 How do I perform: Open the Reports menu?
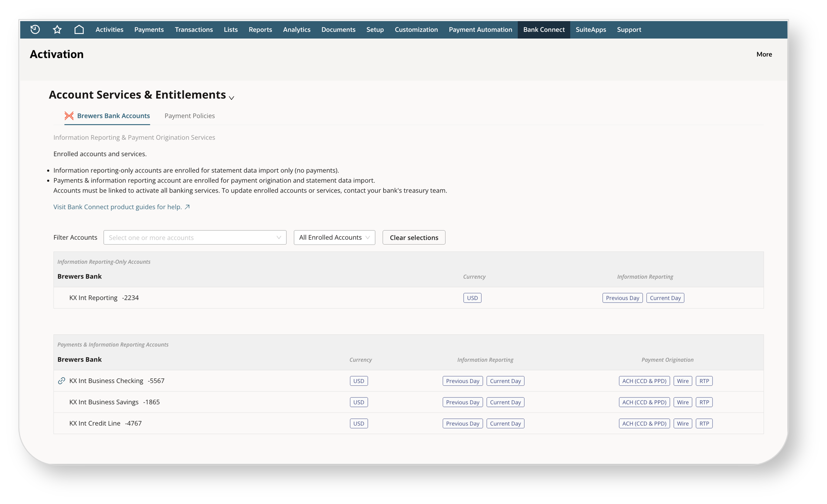261,29
